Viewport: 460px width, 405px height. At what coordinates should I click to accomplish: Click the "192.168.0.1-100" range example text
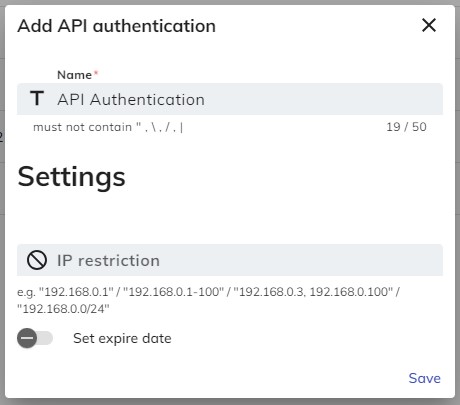[173, 292]
